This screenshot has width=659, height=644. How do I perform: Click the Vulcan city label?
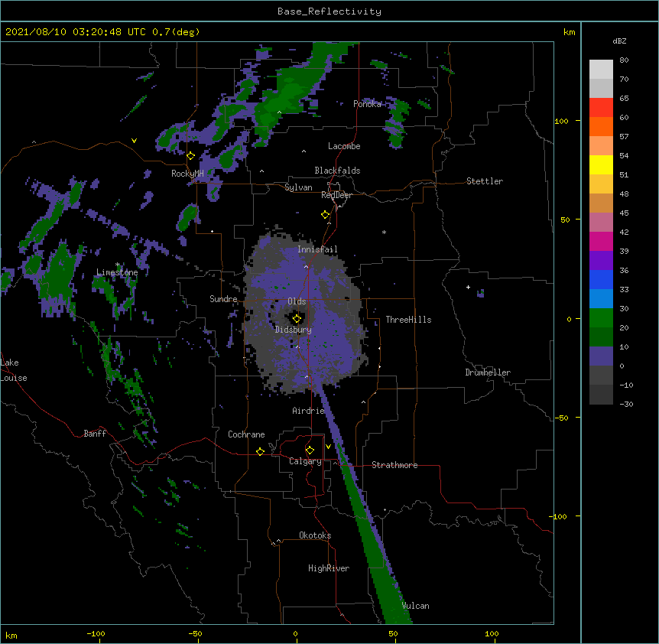pyautogui.click(x=415, y=606)
